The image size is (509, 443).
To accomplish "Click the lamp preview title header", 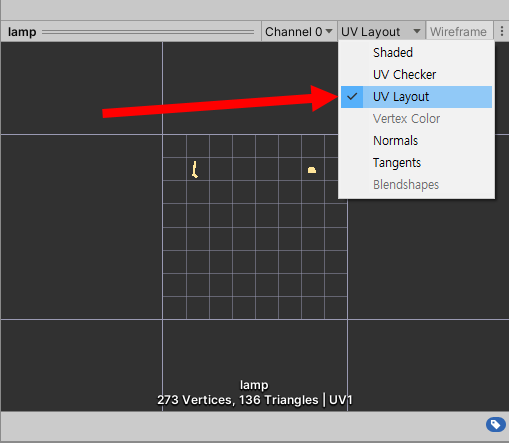I will click(22, 32).
